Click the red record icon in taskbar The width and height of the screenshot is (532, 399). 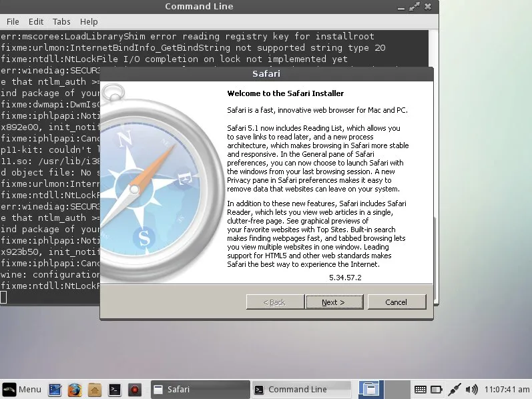(134, 389)
